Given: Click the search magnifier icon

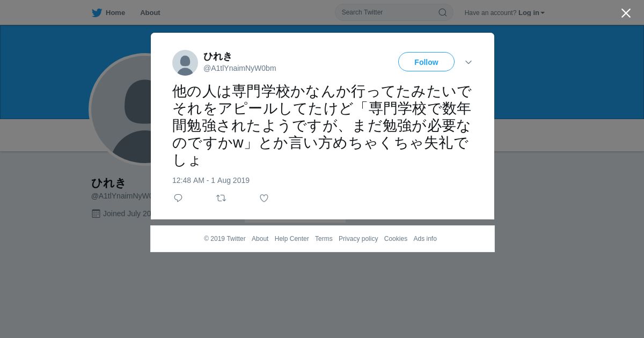Looking at the screenshot, I should pos(443,12).
